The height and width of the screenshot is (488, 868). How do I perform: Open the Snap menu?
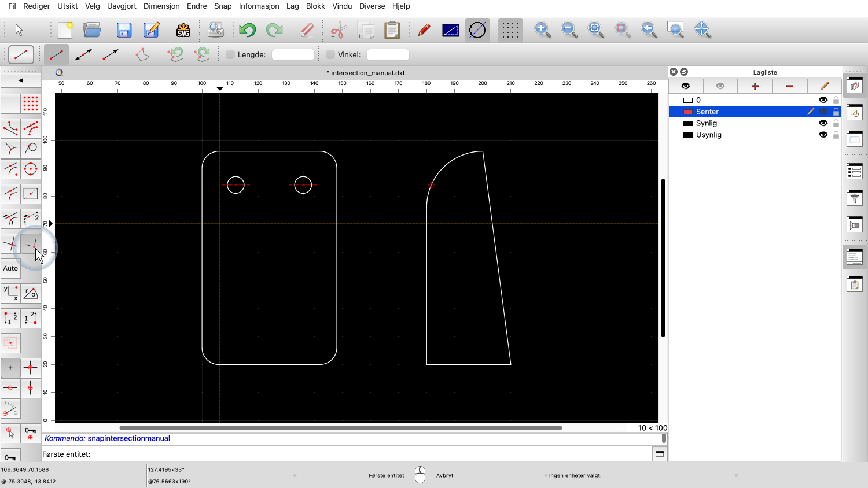[x=223, y=6]
